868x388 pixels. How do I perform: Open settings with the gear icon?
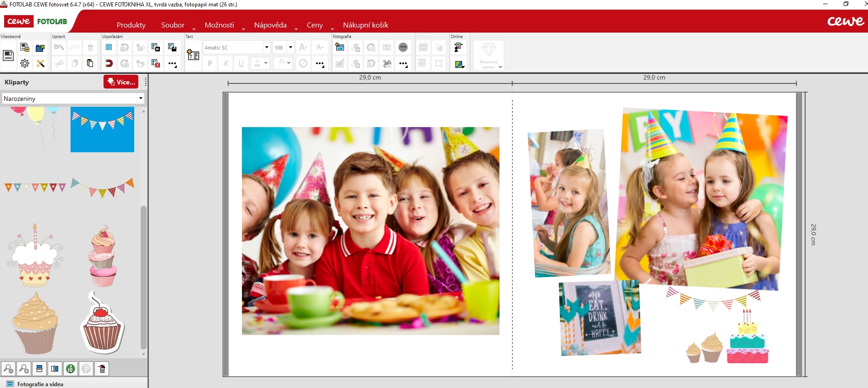pos(25,63)
